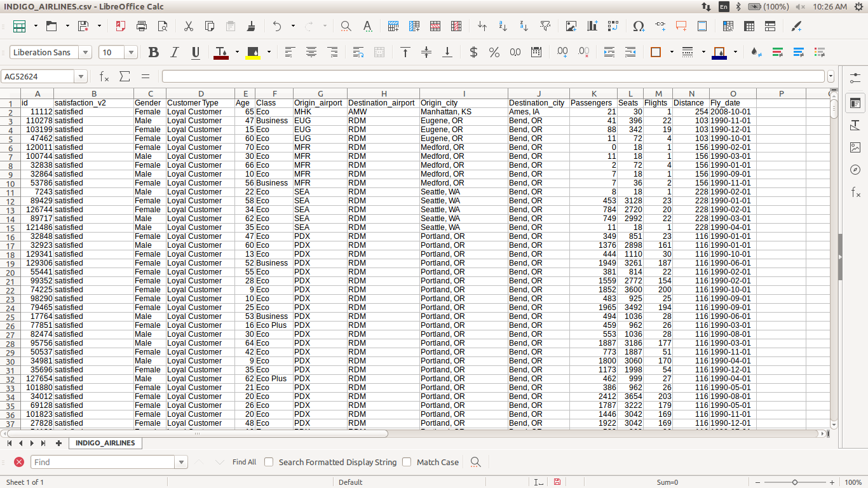Toggle underline formatting

(x=196, y=52)
